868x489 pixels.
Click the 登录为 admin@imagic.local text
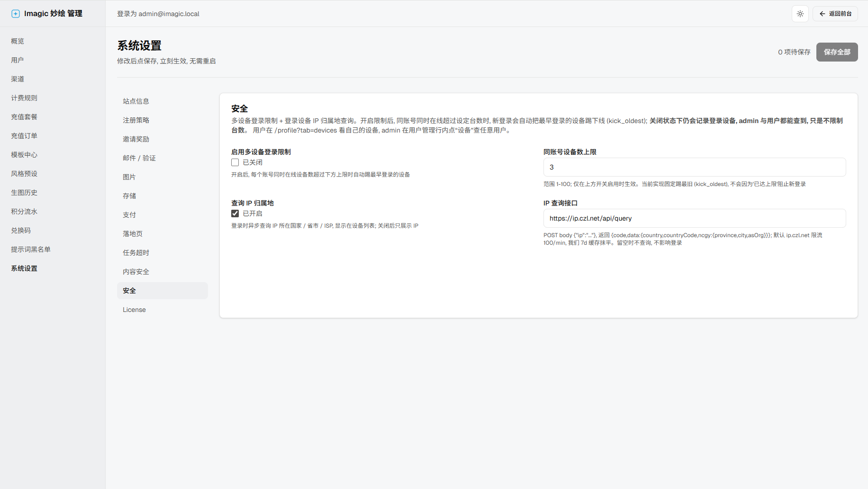click(158, 14)
